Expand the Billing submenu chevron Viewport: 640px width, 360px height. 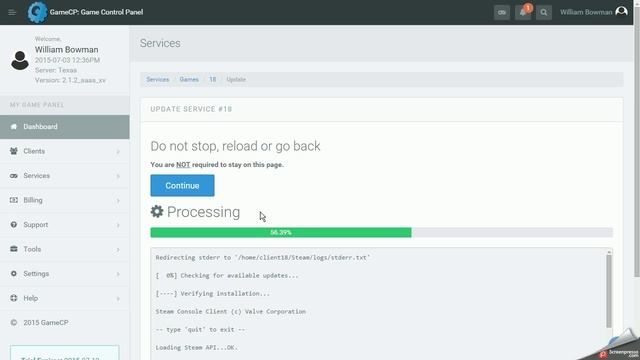tap(118, 200)
